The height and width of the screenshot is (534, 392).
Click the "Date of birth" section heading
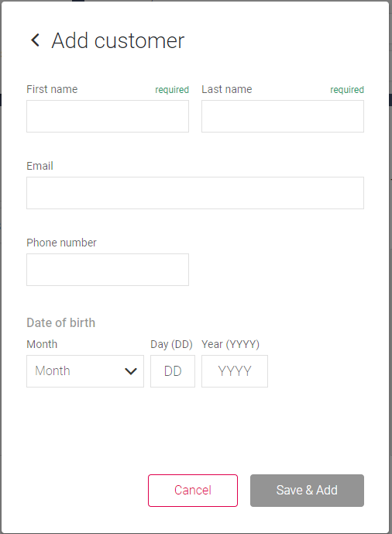tap(61, 322)
